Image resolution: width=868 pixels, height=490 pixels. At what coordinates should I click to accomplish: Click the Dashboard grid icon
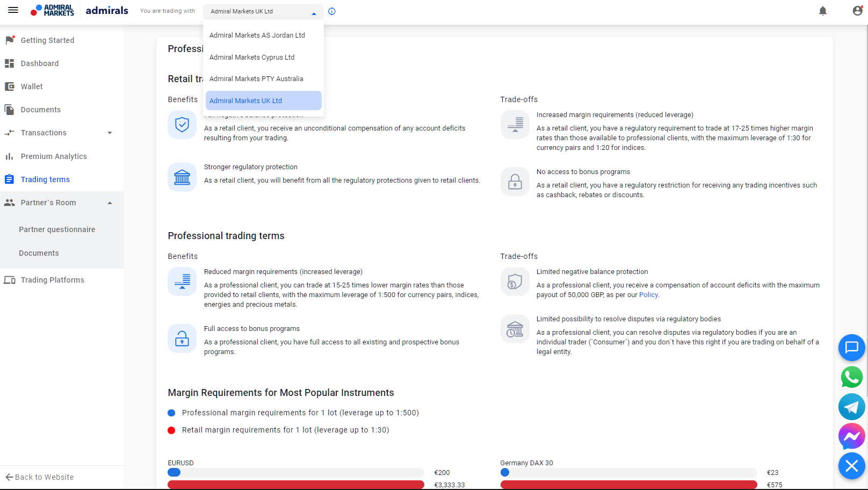click(10, 63)
